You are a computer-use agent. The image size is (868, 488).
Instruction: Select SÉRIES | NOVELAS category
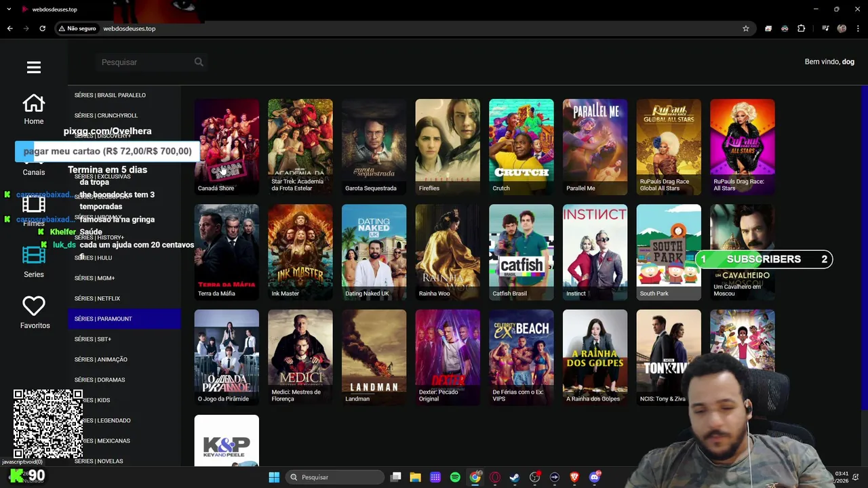pos(124,461)
